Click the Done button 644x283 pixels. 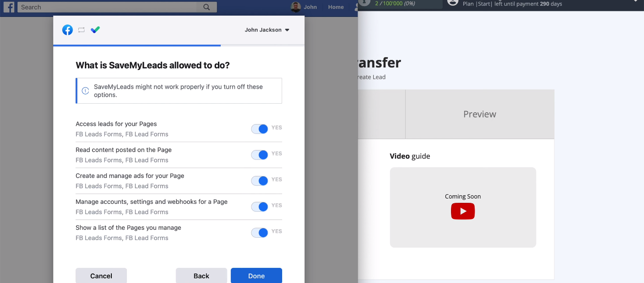[256, 276]
